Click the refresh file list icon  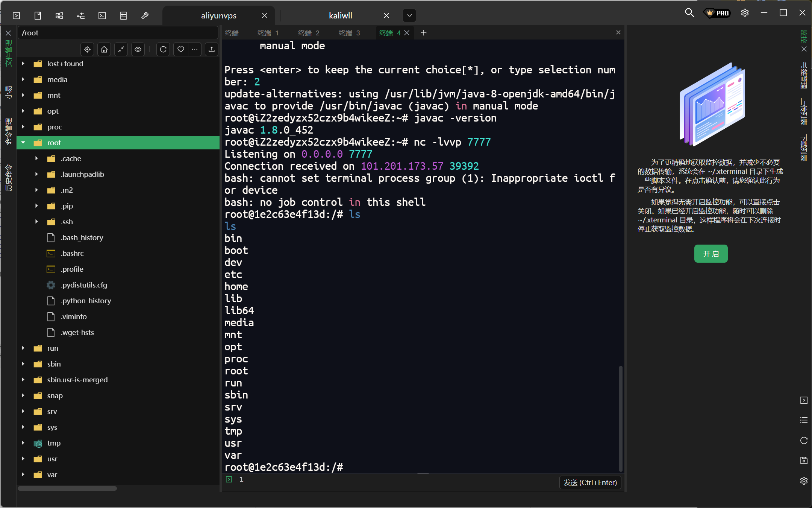tap(163, 49)
